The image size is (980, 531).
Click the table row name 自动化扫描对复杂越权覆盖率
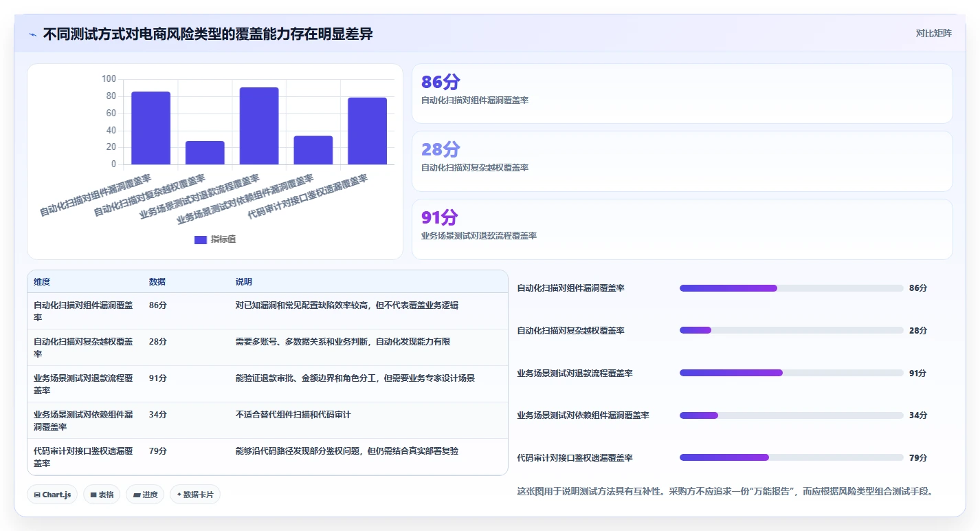click(83, 348)
